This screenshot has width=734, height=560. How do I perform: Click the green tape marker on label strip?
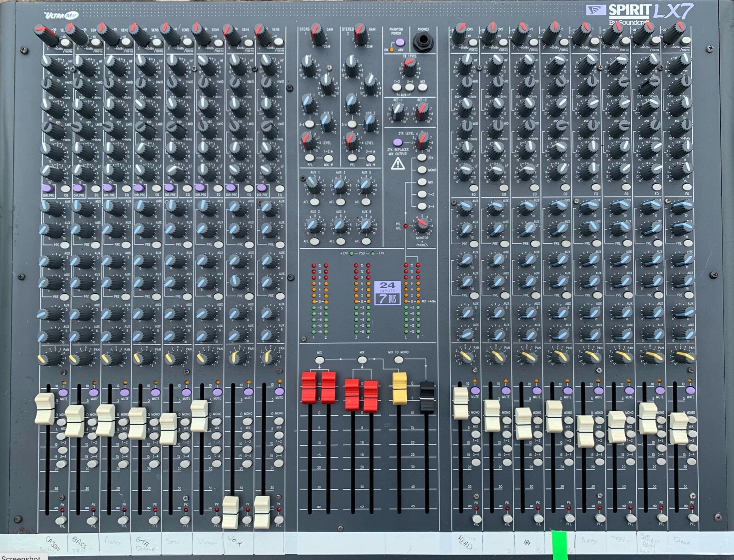pyautogui.click(x=559, y=544)
